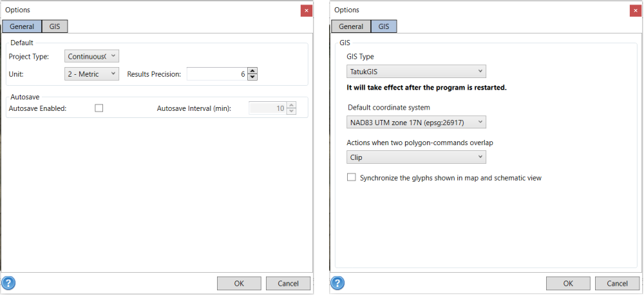644x296 pixels.
Task: Check Synchronize the glyphs shown in map option
Action: pyautogui.click(x=352, y=177)
